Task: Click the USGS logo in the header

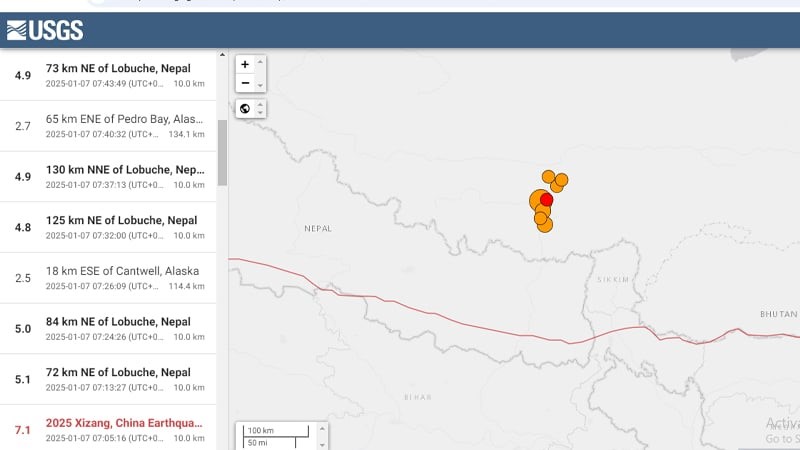Action: click(x=45, y=30)
